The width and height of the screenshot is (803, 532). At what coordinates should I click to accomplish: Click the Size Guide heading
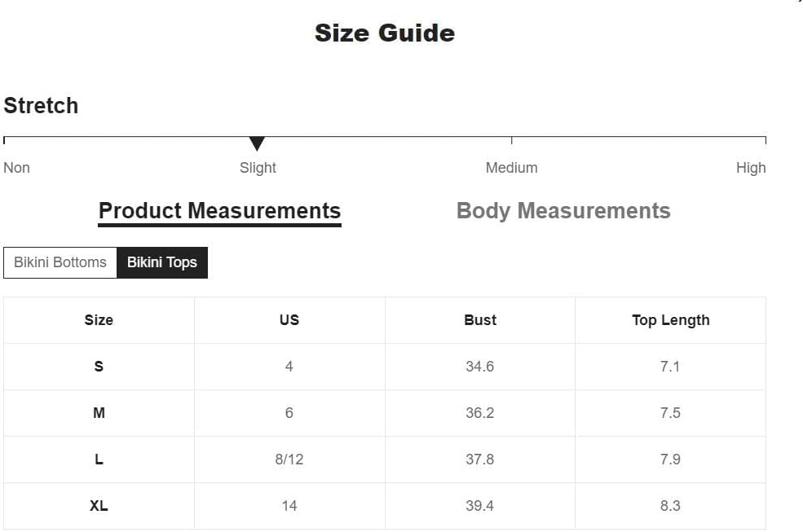(x=385, y=33)
